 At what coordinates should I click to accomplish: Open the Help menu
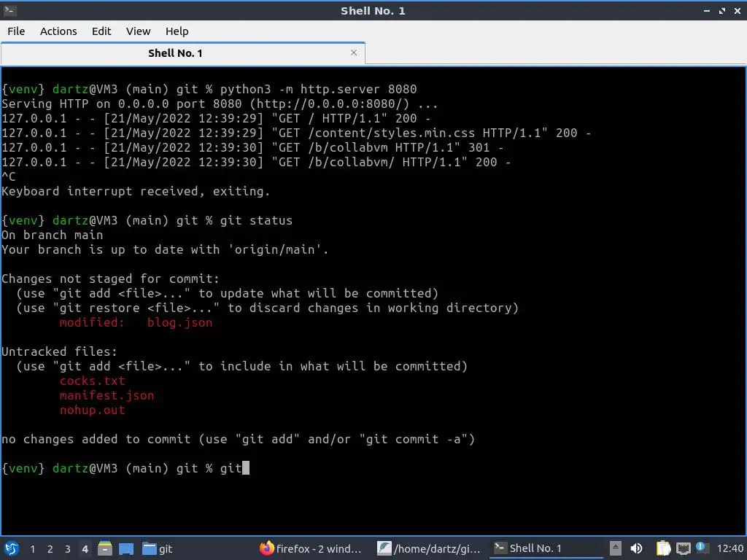tap(177, 31)
